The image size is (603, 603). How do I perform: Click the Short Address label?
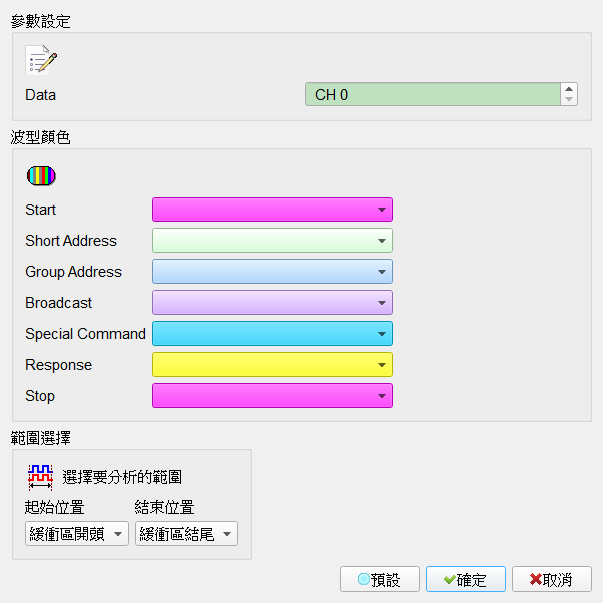[x=71, y=241]
